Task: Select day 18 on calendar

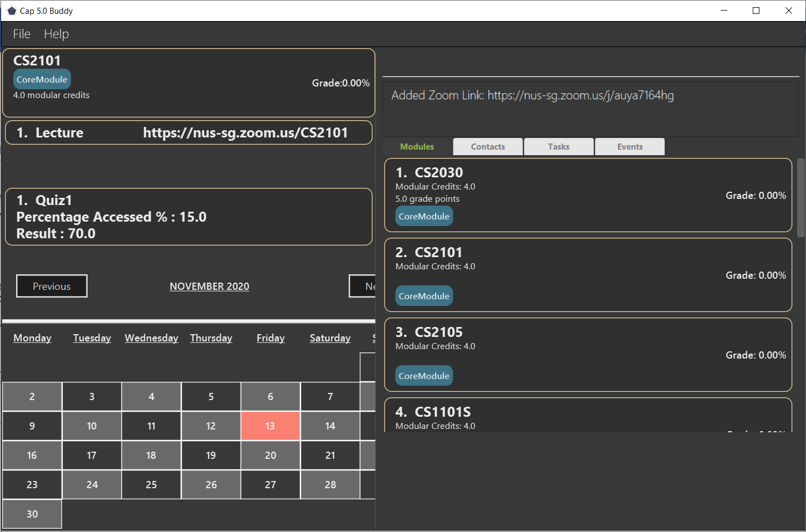Action: coord(151,455)
